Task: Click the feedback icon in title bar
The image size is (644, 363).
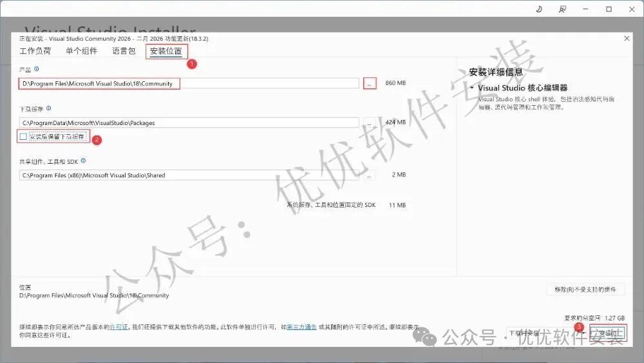Action: [562, 9]
